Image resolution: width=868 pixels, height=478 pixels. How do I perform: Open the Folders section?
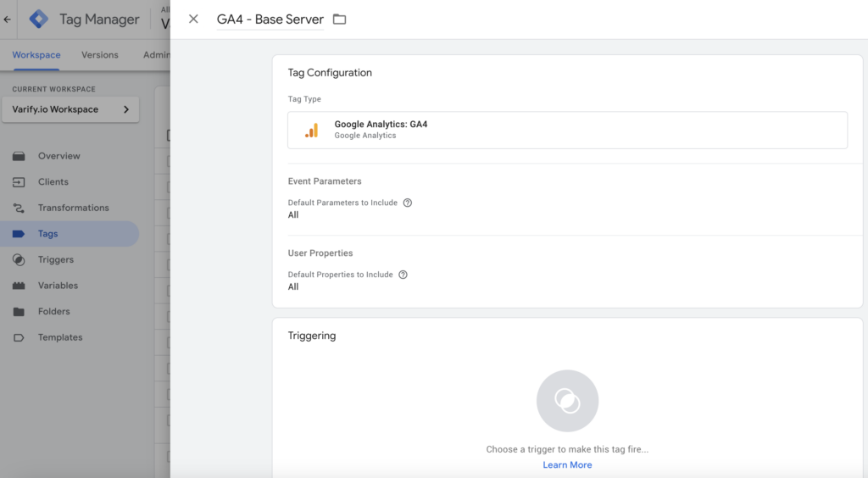[54, 312]
